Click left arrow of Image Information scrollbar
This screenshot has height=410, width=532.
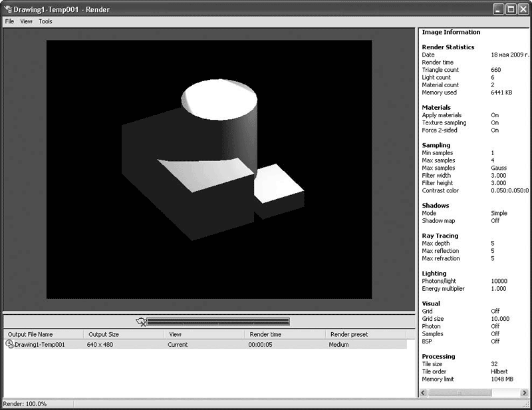[x=424, y=393]
